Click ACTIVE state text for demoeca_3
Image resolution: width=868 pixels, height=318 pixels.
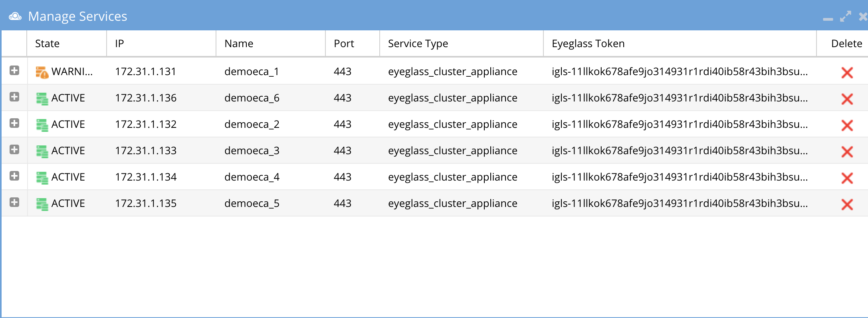[68, 151]
